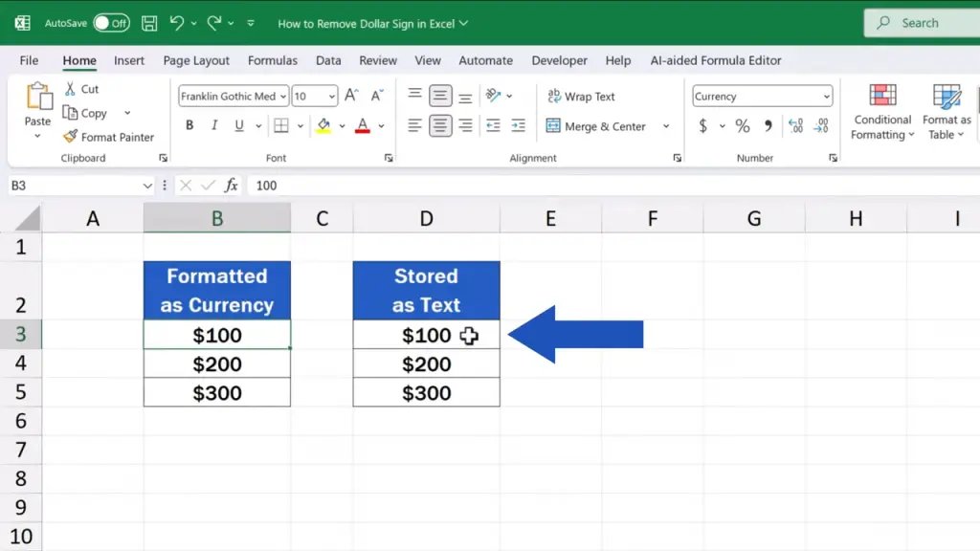Viewport: 980px width, 551px height.
Task: Open the Franklin Gothic Med font dropdown
Action: tap(282, 97)
